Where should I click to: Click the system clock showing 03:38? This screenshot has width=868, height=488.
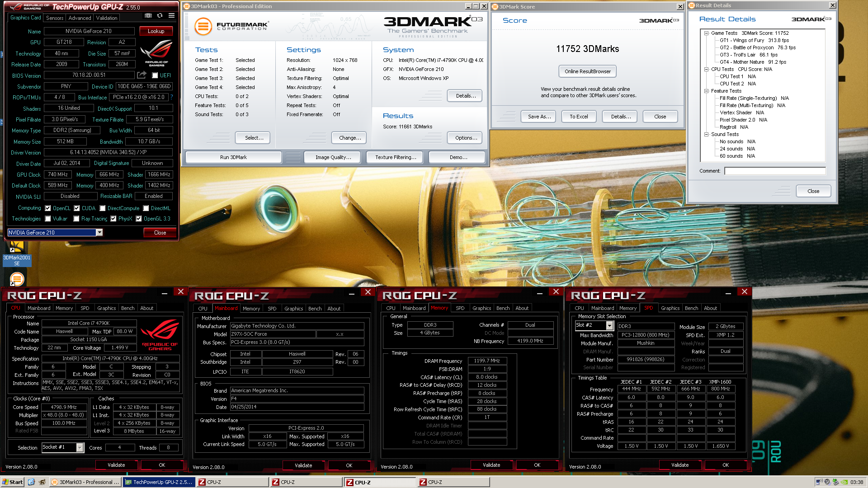point(856,482)
